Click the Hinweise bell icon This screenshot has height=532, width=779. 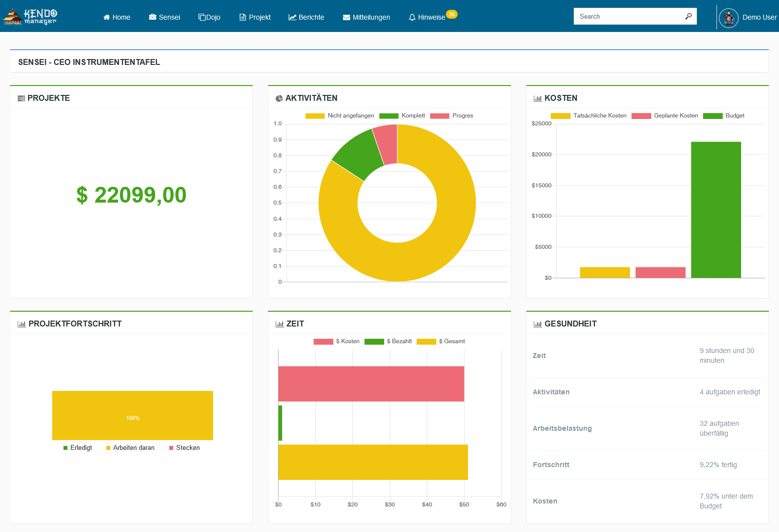[412, 17]
